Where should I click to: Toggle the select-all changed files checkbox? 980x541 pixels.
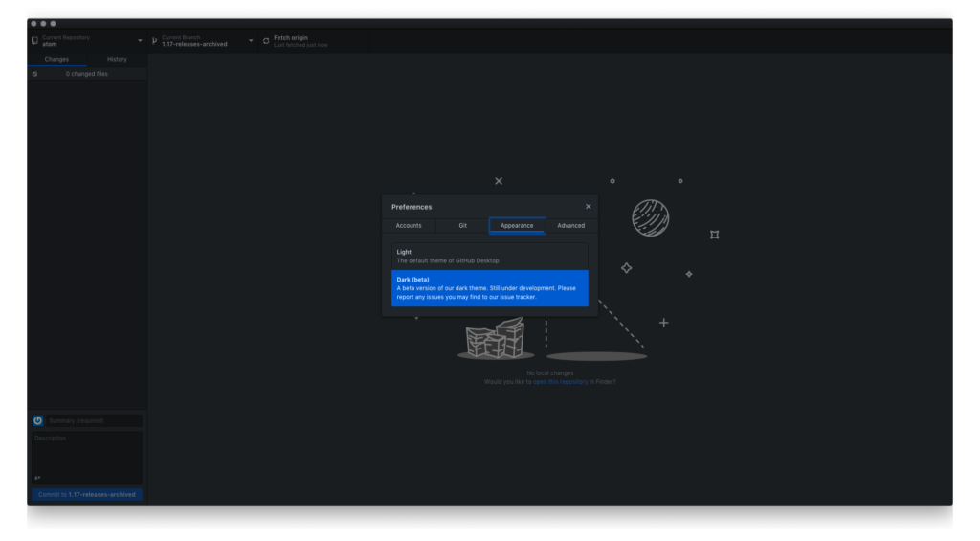[35, 74]
